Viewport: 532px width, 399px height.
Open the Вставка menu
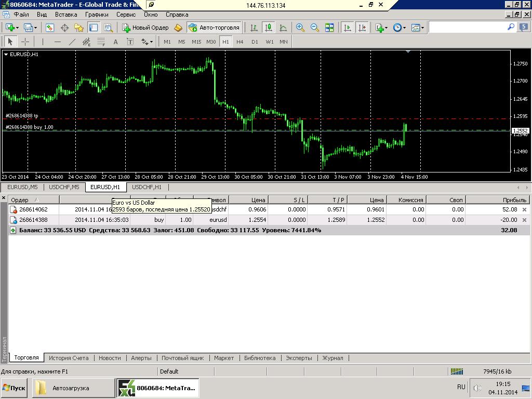[x=66, y=15]
